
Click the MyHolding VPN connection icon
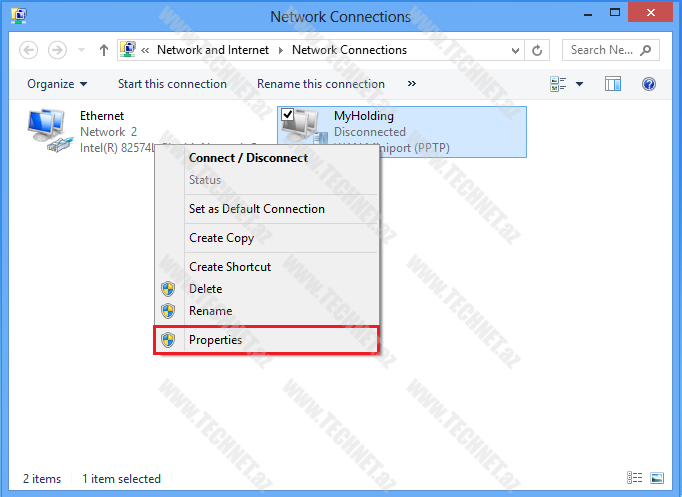click(x=305, y=128)
